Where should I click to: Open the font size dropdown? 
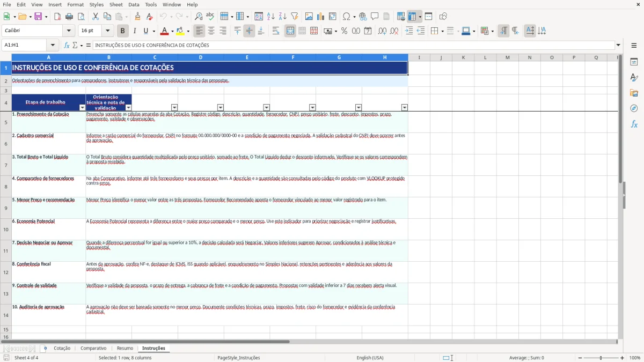pos(108,31)
